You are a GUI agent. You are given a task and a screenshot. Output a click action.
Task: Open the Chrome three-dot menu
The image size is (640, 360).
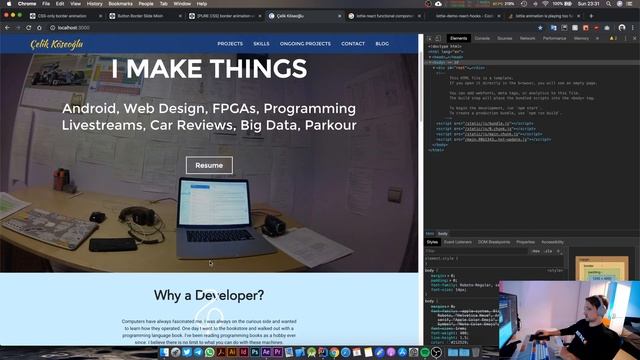(633, 28)
